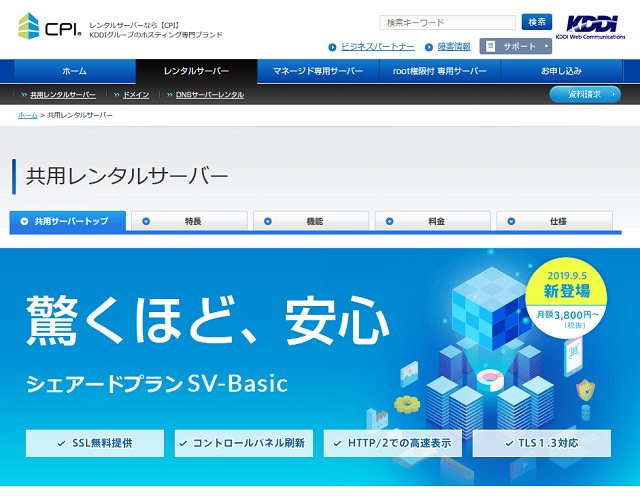Click the HTTP/2での高速表示 feature box
The height and width of the screenshot is (497, 640).
[393, 443]
